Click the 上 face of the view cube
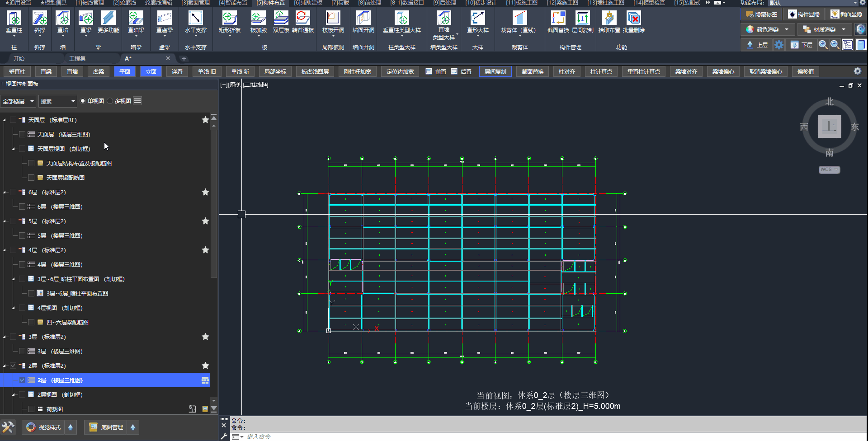868x441 pixels. pyautogui.click(x=829, y=127)
